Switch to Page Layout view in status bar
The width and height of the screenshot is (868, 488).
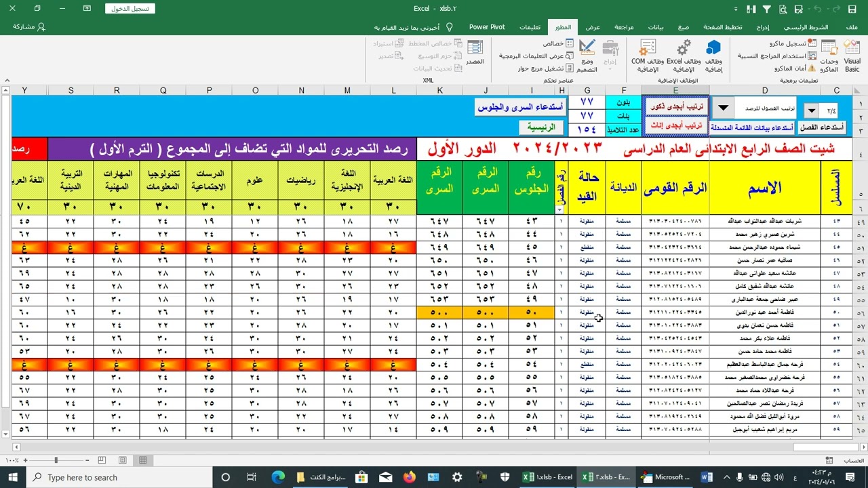[122, 460]
